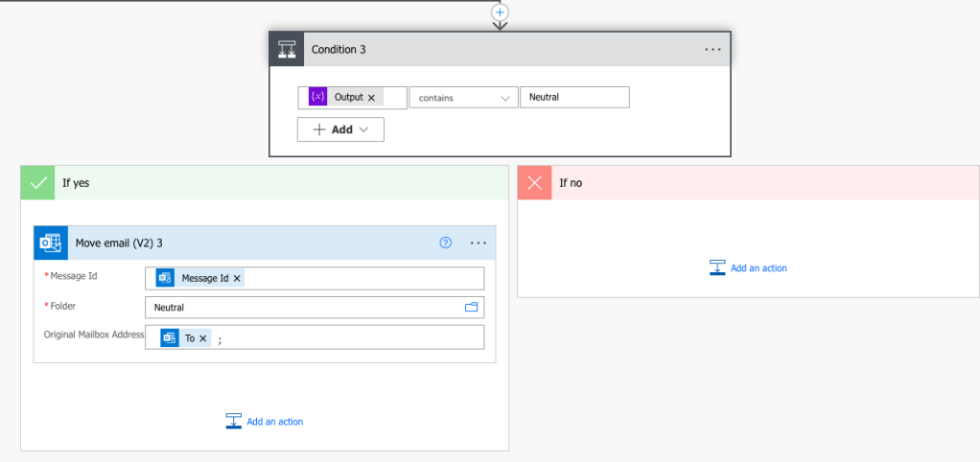Click the green checkmark If yes icon
Image resolution: width=980 pixels, height=462 pixels.
coord(38,183)
